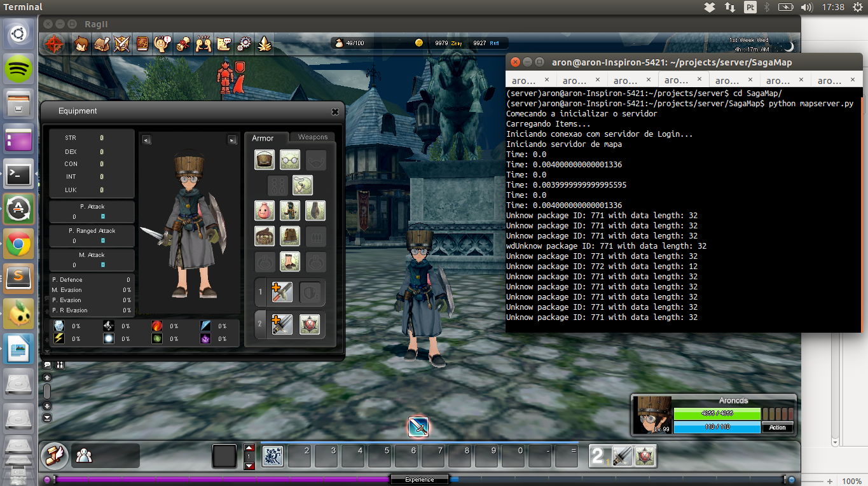Click the golden leaf icon in toolbar
The width and height of the screenshot is (868, 486).
(x=265, y=44)
